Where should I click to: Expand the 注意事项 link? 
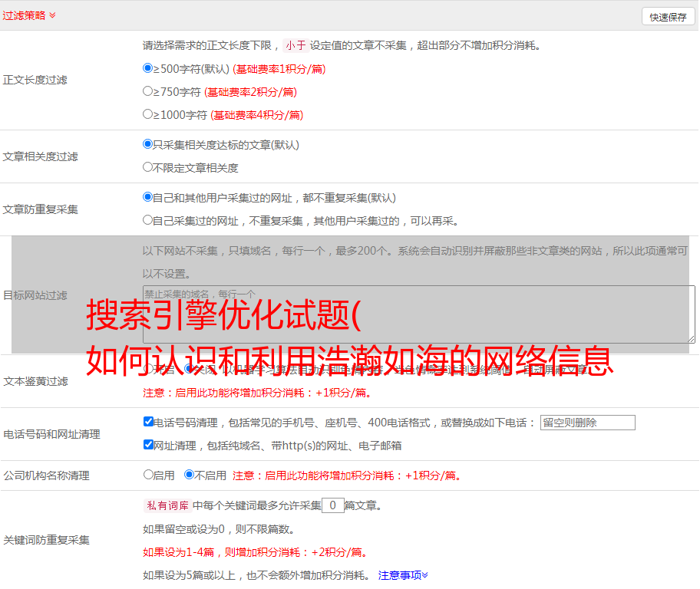coord(402,574)
